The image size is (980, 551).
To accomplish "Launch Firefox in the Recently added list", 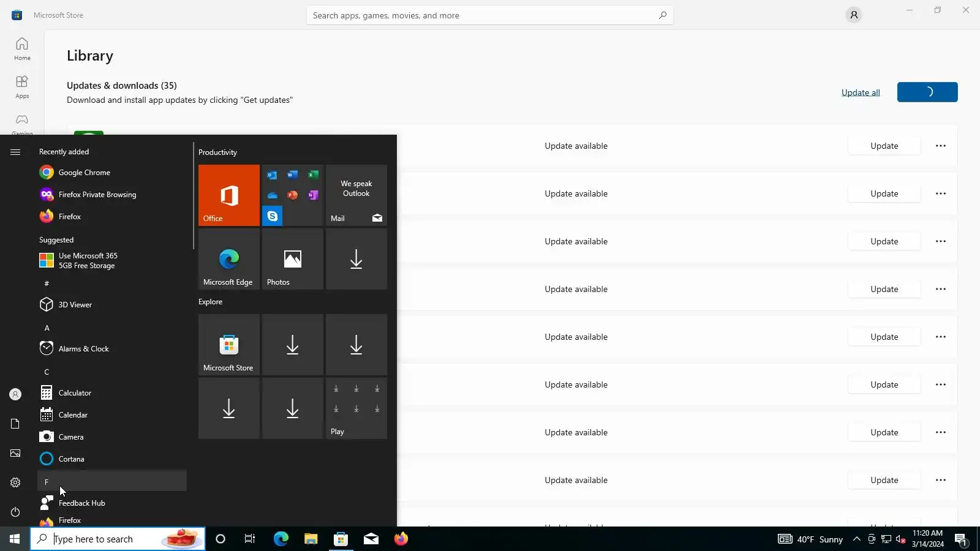I will tap(112, 217).
